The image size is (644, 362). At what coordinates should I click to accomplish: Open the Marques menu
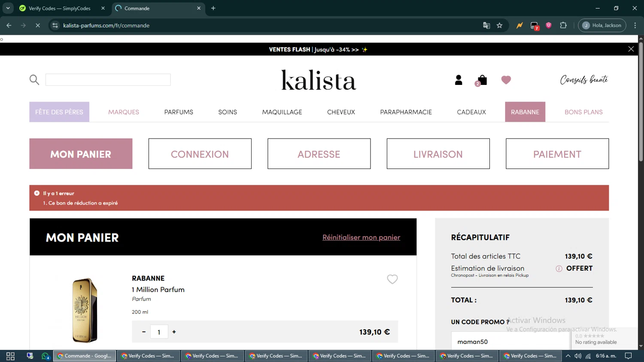click(124, 112)
